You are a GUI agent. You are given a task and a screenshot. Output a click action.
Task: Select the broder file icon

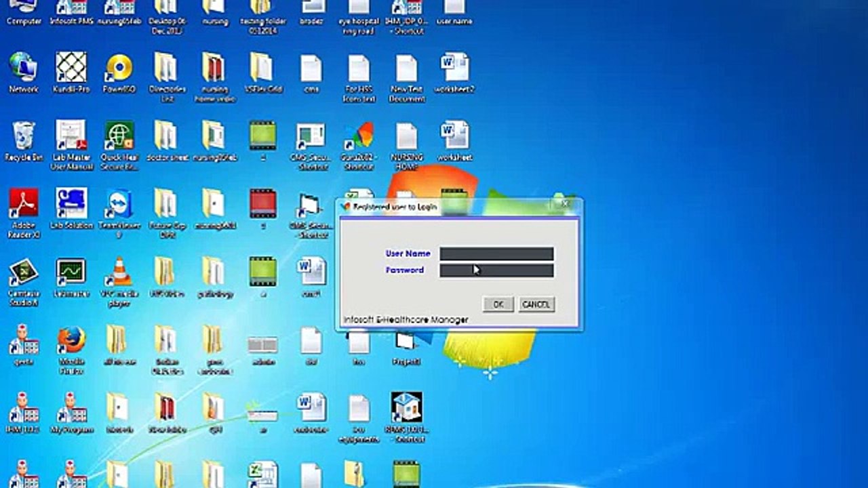tap(311, 12)
